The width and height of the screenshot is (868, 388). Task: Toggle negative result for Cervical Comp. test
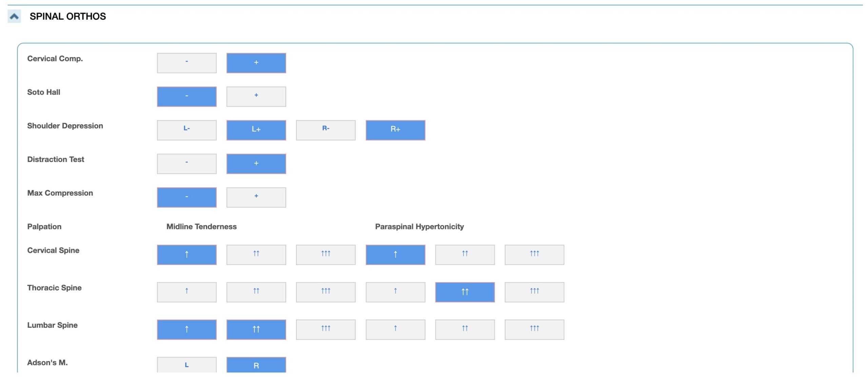pyautogui.click(x=186, y=63)
